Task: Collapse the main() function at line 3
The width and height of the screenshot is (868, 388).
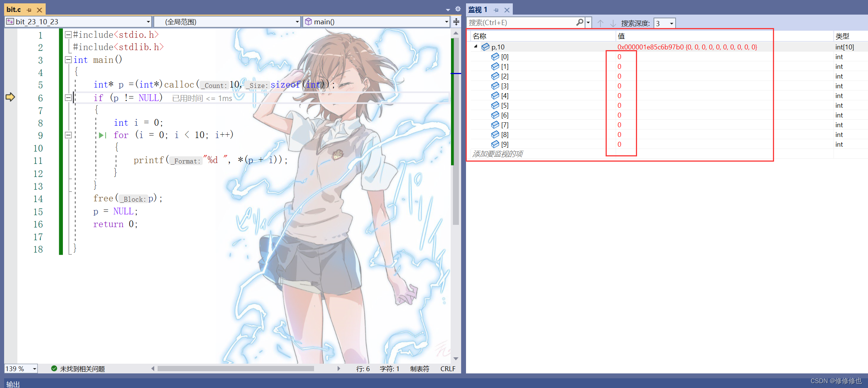Action: 68,59
